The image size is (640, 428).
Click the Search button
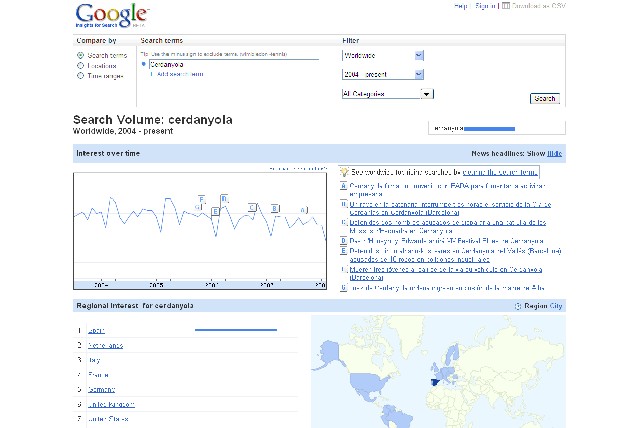coord(545,99)
